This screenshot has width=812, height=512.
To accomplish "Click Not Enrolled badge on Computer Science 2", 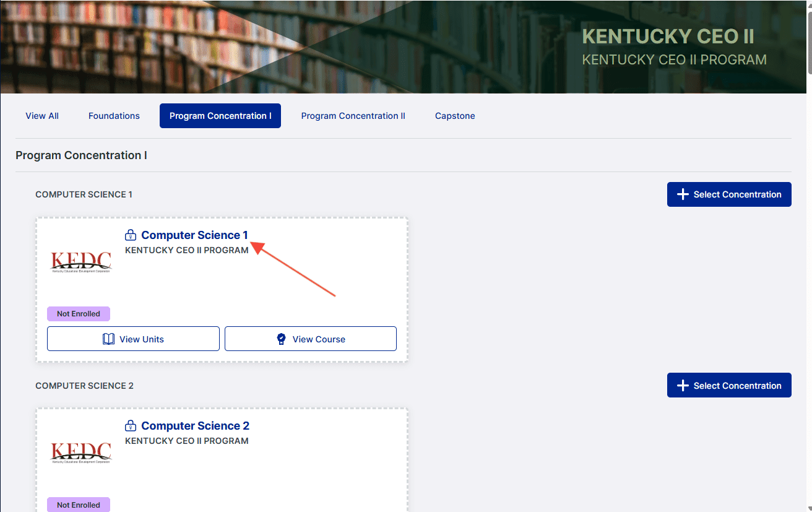I will [x=79, y=505].
